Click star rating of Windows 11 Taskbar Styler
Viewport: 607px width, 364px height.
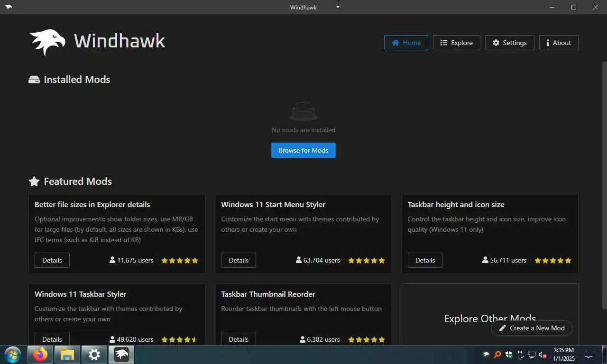click(x=180, y=339)
